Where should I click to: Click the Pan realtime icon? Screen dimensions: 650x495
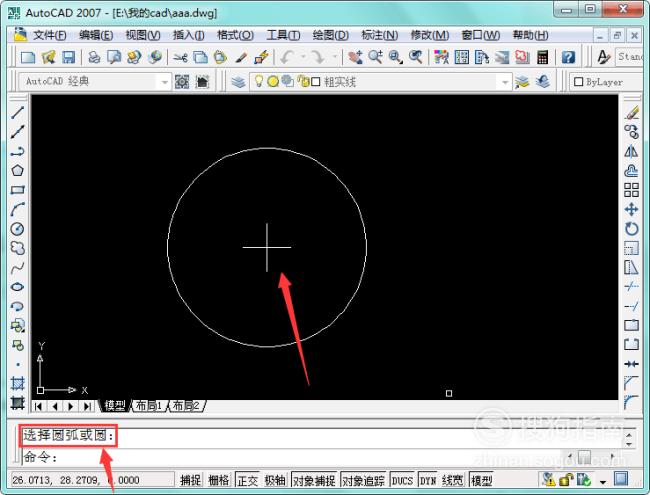tap(355, 57)
